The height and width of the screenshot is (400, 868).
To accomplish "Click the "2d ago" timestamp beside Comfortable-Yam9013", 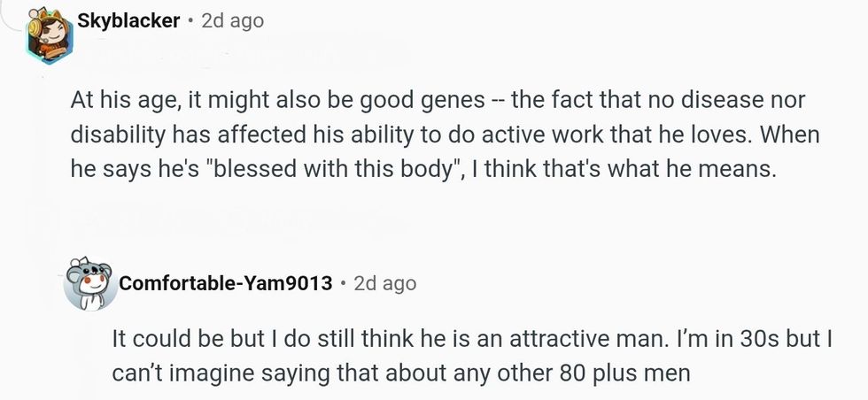I will pos(384,284).
